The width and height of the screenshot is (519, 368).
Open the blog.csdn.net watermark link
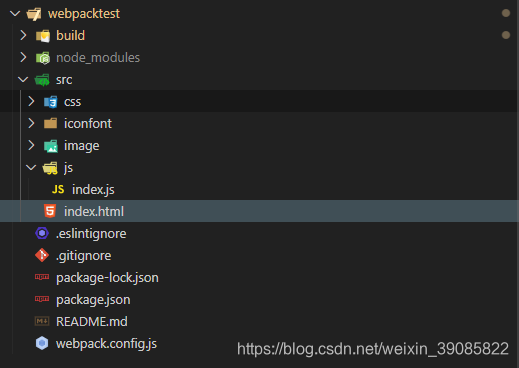pyautogui.click(x=373, y=349)
